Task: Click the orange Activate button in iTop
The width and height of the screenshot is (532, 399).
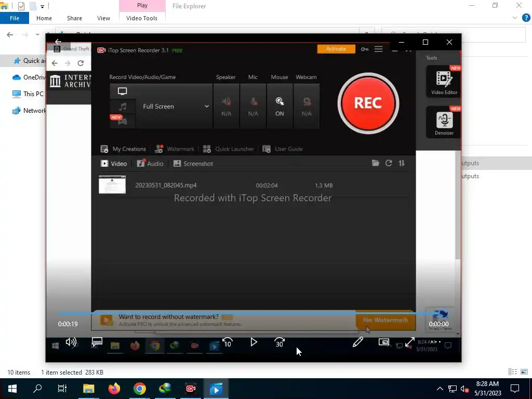Action: [x=336, y=49]
